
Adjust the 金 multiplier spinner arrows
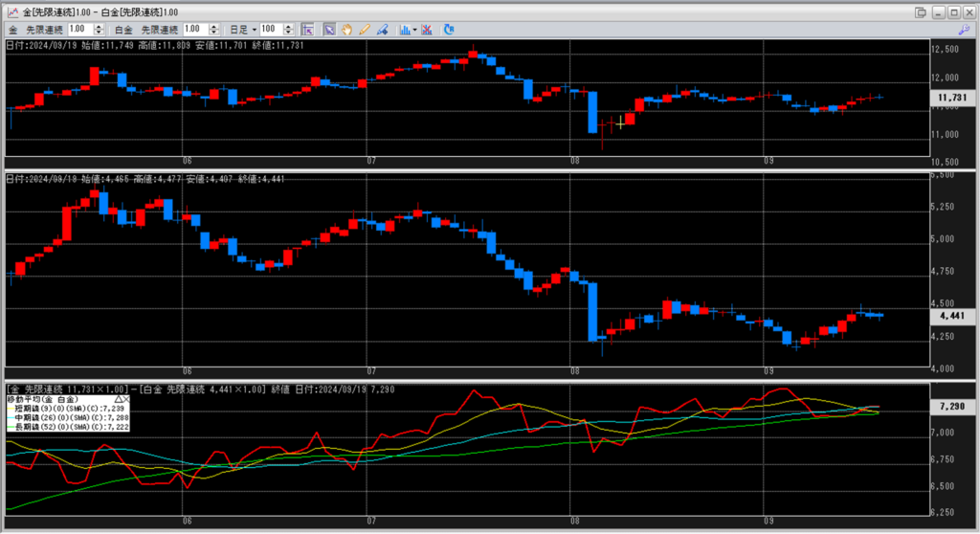pos(100,29)
